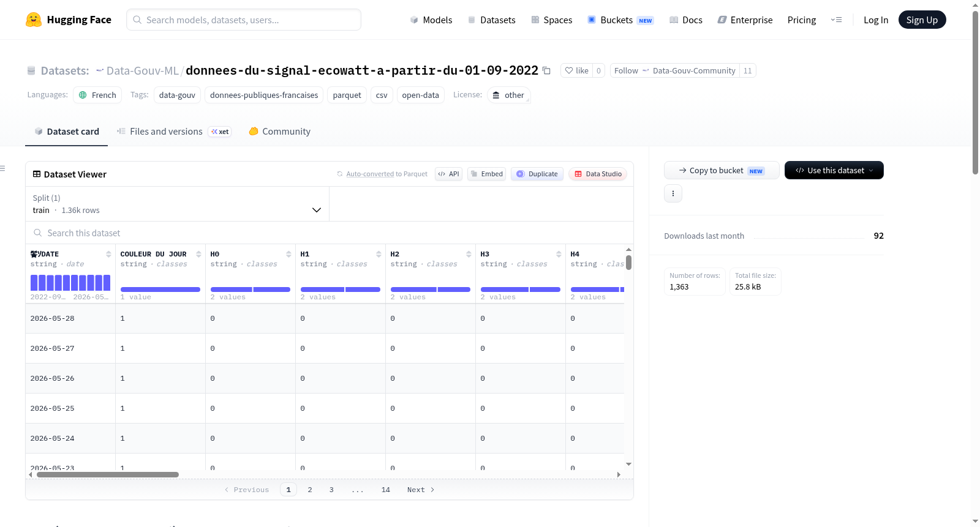Click the Embed button
Viewport: 980px width, 527px height.
coord(487,174)
